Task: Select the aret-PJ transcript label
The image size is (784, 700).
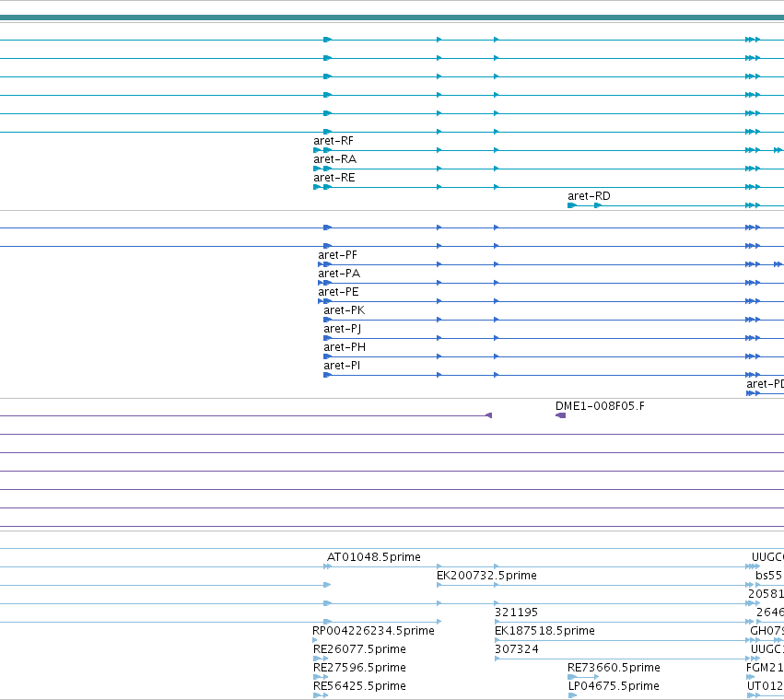Action: (343, 329)
